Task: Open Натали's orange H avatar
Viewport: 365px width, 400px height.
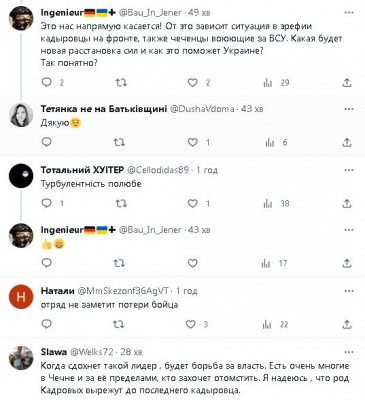Action: pyautogui.click(x=21, y=297)
